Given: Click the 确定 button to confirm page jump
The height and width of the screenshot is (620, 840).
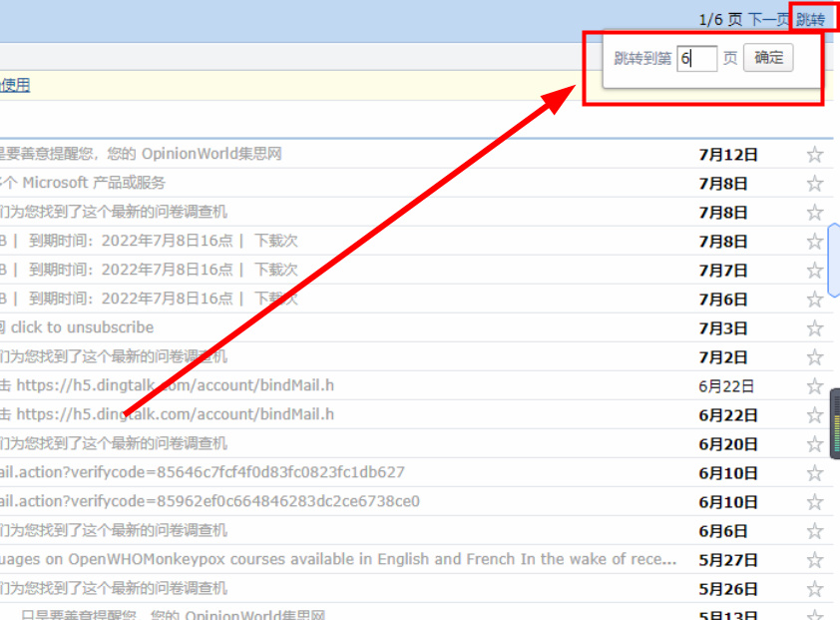Looking at the screenshot, I should pos(768,58).
